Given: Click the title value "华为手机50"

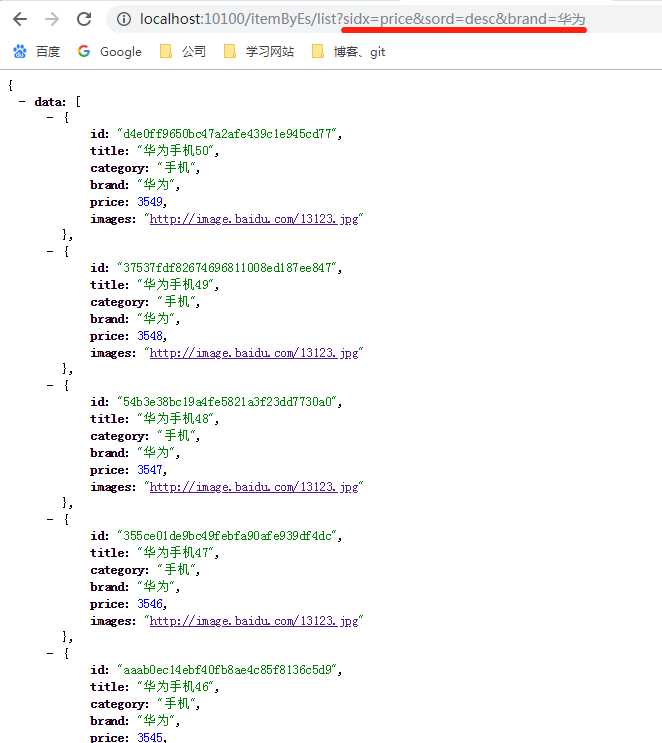Looking at the screenshot, I should [x=176, y=151].
